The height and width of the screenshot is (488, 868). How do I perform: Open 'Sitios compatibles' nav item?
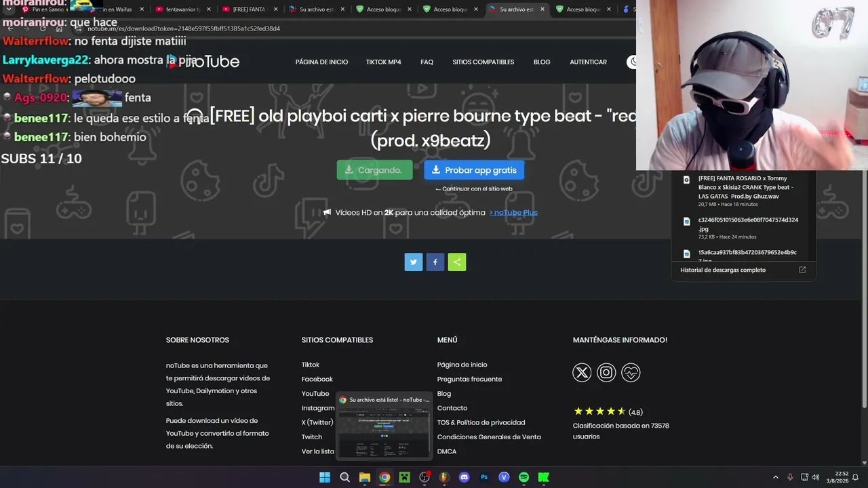click(484, 62)
